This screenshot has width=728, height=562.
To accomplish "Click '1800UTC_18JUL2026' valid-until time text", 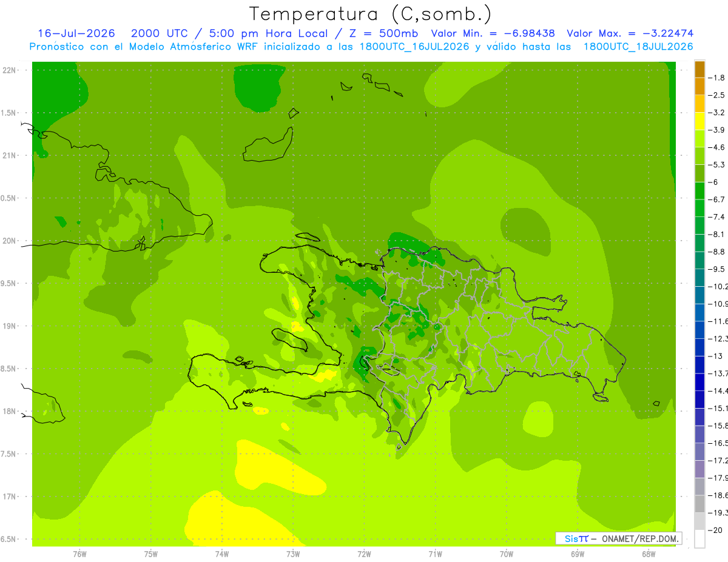I will 638,47.
